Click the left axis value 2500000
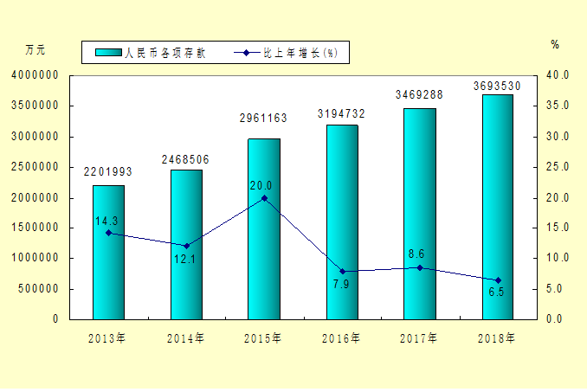587x392 pixels. (35, 167)
